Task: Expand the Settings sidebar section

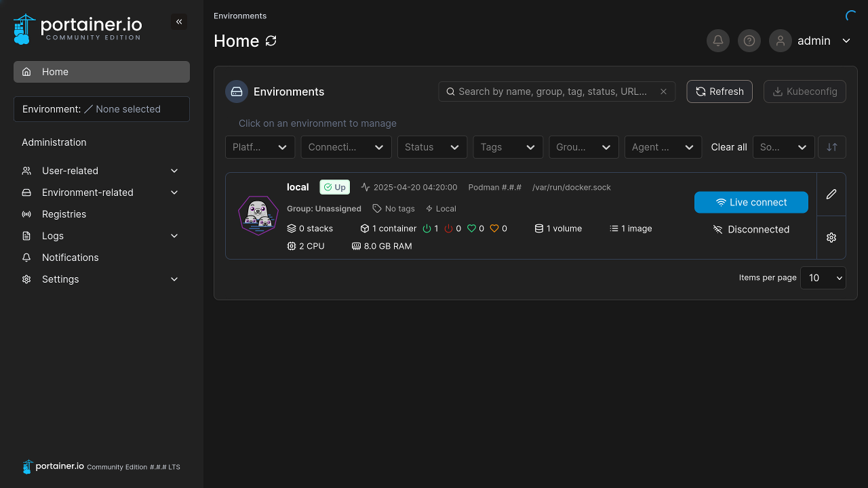Action: pyautogui.click(x=60, y=279)
